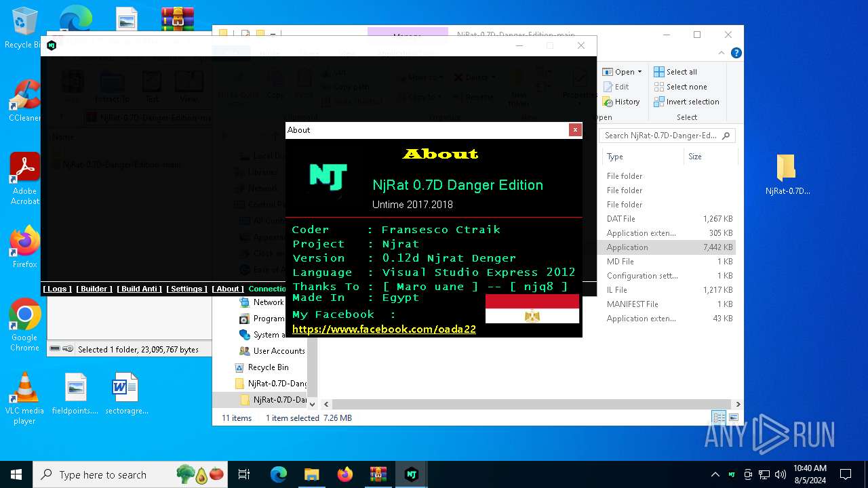Select the 305 KB Application extension row
The image size is (868, 488).
pos(668,233)
